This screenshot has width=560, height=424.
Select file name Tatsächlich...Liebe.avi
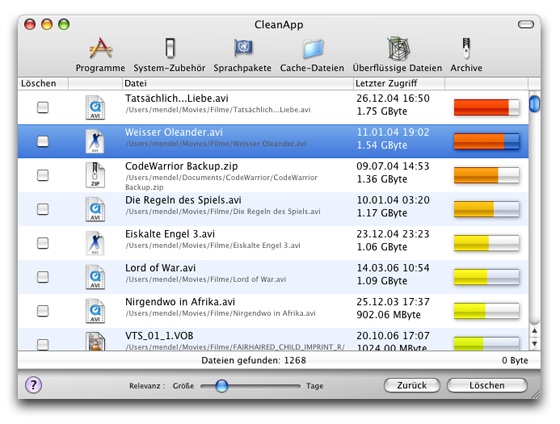177,98
